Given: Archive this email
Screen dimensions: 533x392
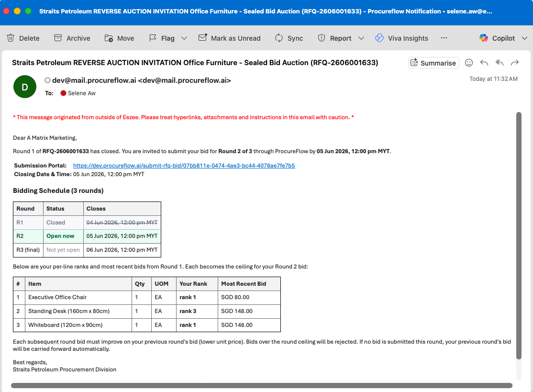Looking at the screenshot, I should coord(72,38).
